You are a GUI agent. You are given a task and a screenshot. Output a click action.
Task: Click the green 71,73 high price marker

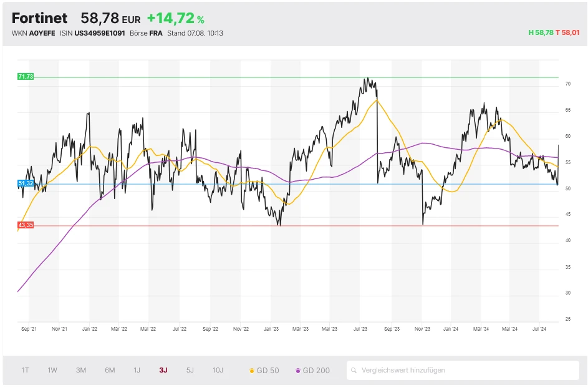coord(26,76)
